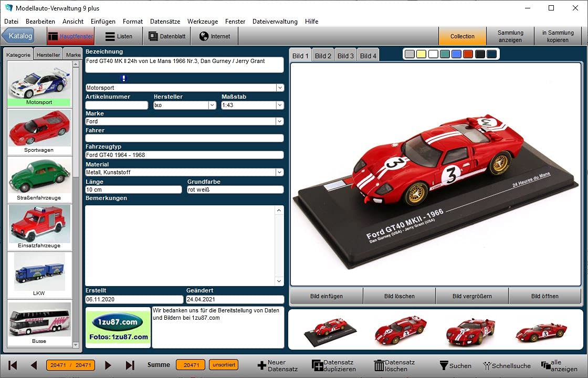Viewport: 588px width, 378px height.
Task: Select the gray background color swatch
Action: 410,55
